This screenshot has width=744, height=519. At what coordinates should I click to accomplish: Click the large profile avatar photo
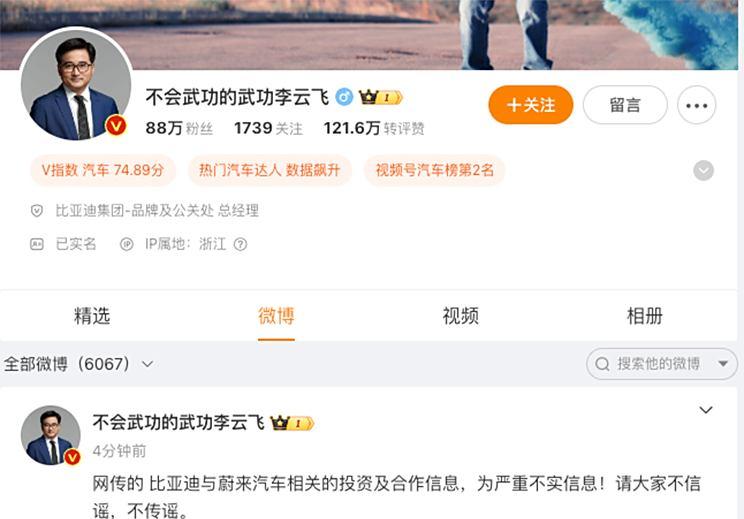[x=76, y=83]
